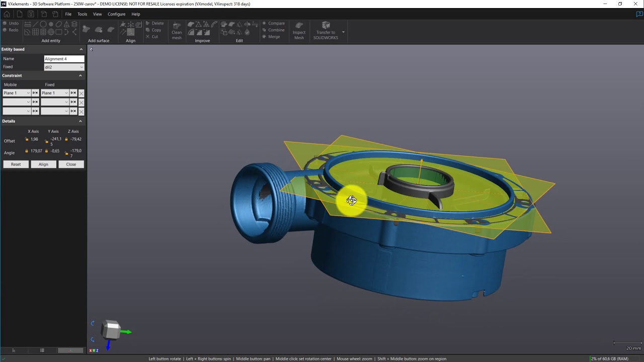
Task: Toggle the Y Axis angle lock
Action: tap(47, 151)
